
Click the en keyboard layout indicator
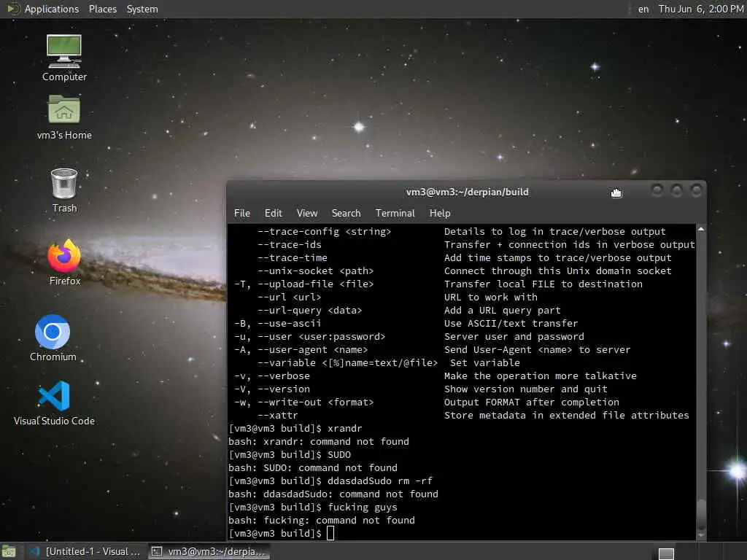click(643, 9)
